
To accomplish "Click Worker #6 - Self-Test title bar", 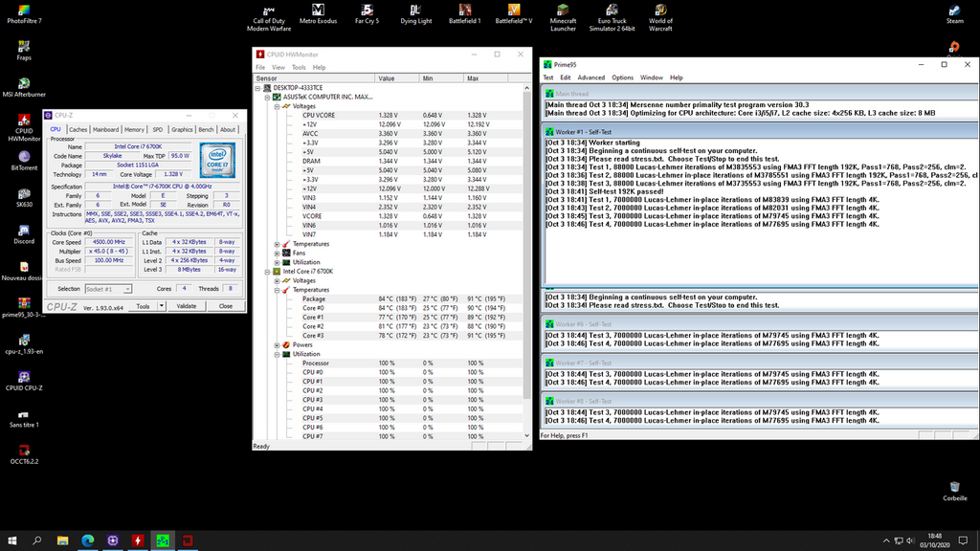I will (x=759, y=324).
